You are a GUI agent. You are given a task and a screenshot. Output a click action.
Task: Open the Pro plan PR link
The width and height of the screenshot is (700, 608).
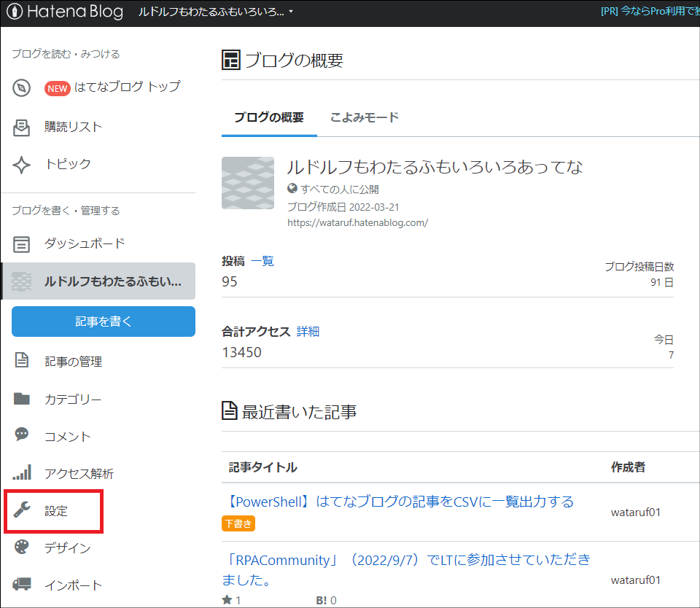tap(650, 11)
